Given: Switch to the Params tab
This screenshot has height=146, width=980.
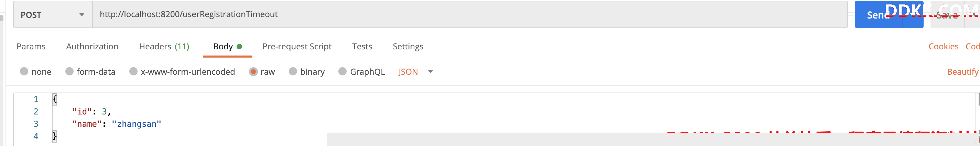Looking at the screenshot, I should pyautogui.click(x=31, y=46).
